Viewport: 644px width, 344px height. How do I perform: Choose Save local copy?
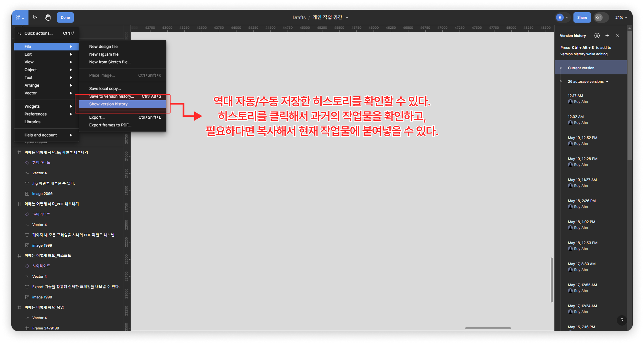coord(123,89)
